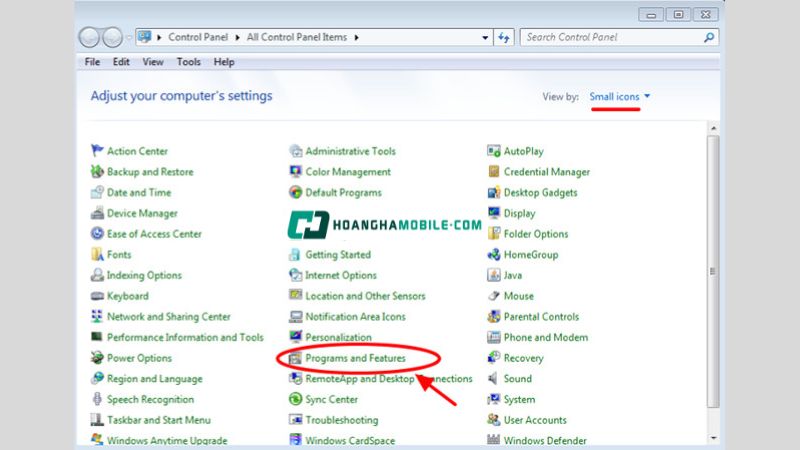Open the Tools menu
This screenshot has height=450, width=800.
(188, 62)
